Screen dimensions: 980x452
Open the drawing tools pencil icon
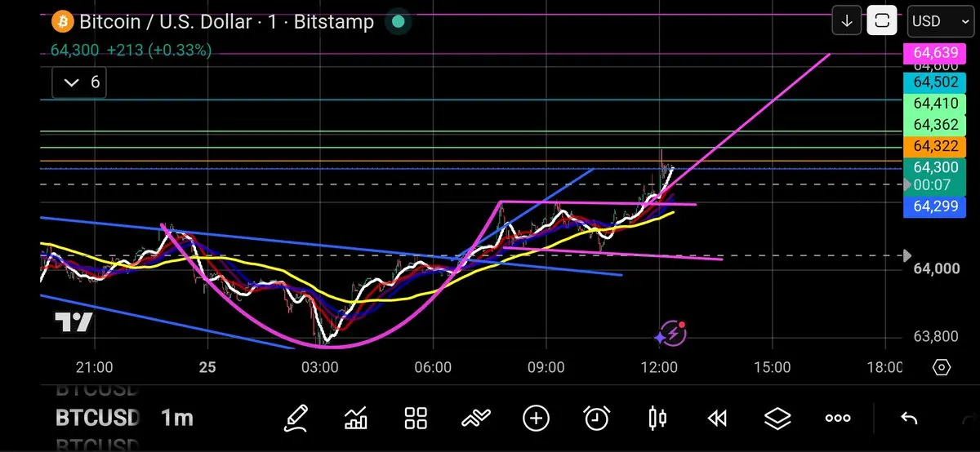point(296,419)
